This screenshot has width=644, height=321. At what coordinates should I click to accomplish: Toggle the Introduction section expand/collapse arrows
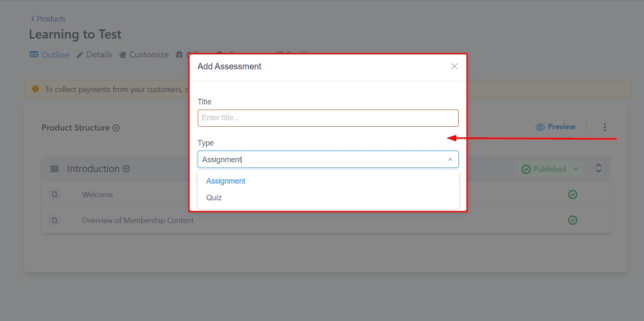599,169
